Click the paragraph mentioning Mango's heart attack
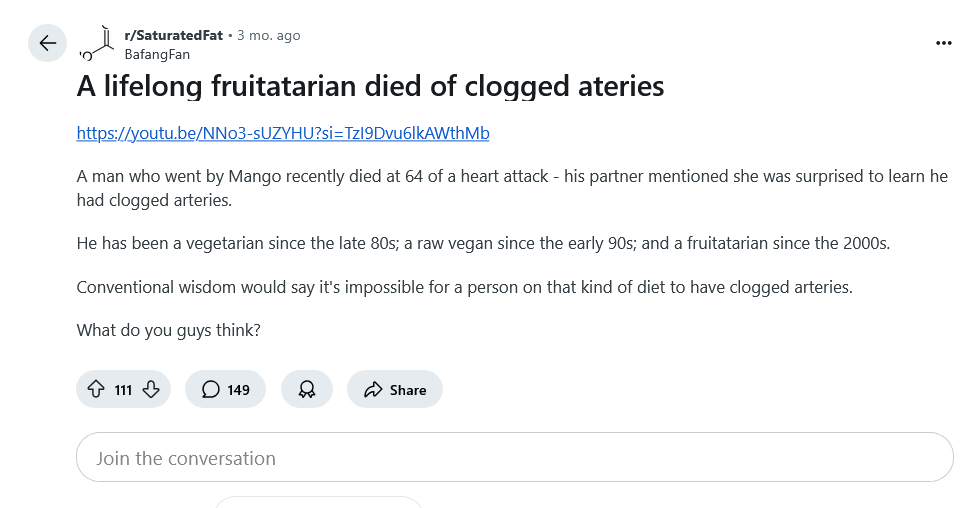The width and height of the screenshot is (979, 508). point(512,188)
